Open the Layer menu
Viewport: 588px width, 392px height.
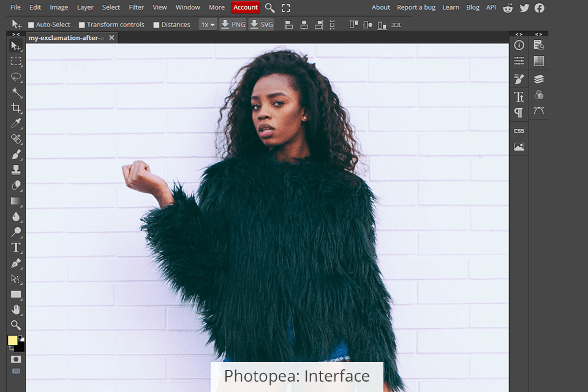click(85, 7)
